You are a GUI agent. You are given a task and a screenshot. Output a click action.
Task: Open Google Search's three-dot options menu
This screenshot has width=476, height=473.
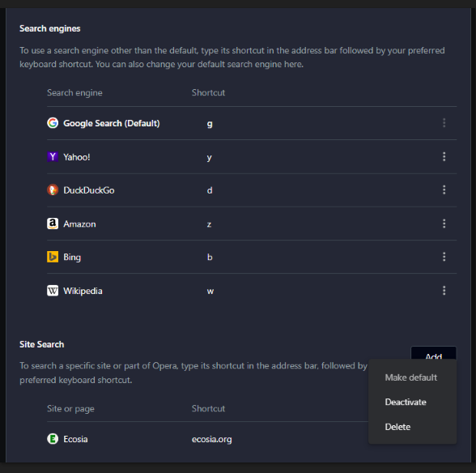pos(444,123)
